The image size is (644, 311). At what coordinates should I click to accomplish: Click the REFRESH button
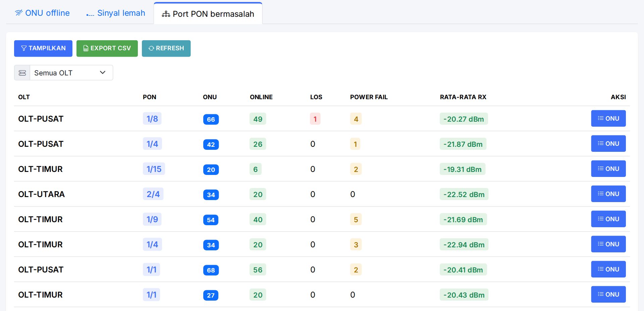[x=166, y=48]
